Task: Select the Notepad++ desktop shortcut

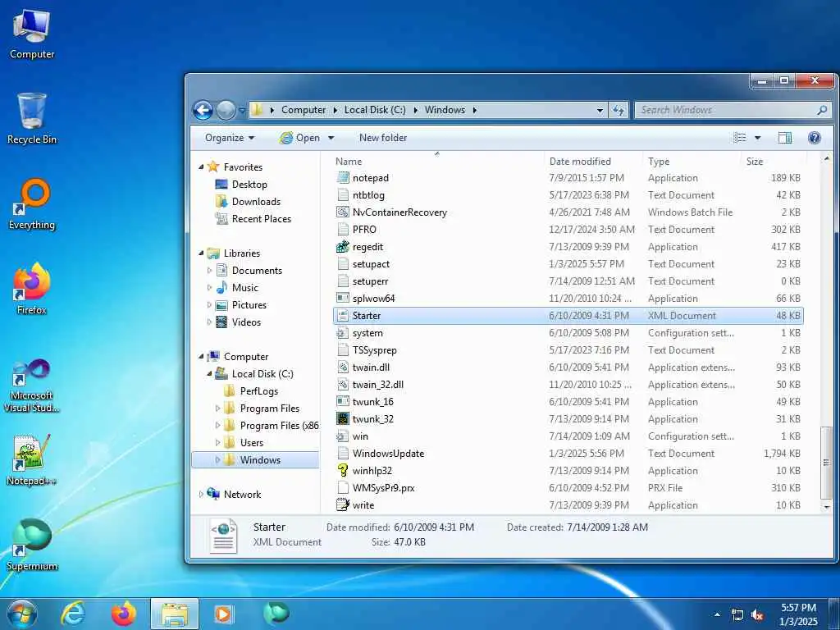Action: [x=32, y=459]
